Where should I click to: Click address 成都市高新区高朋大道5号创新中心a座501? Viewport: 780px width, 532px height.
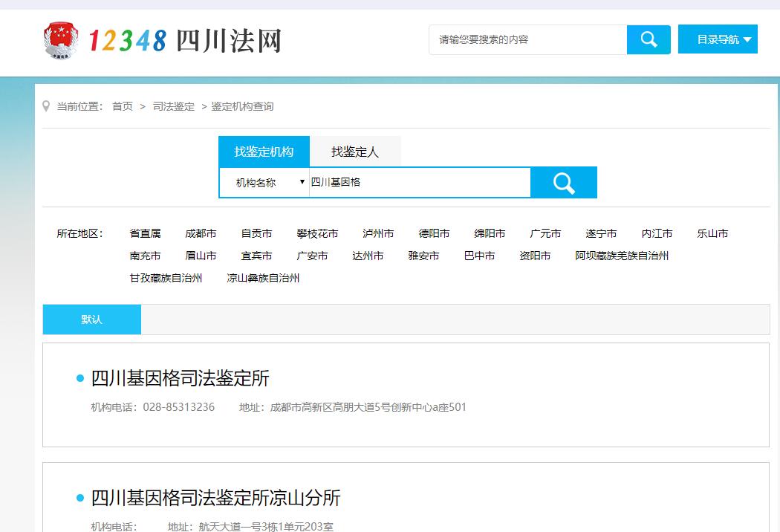[368, 407]
